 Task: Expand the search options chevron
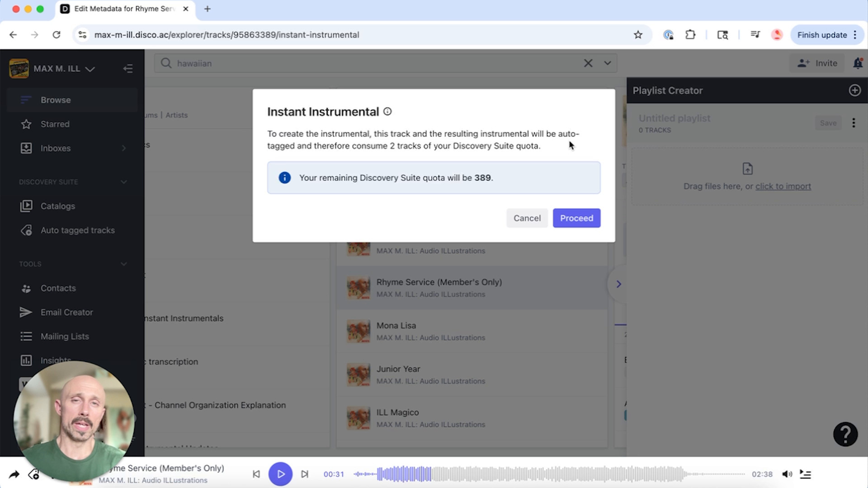pos(607,63)
